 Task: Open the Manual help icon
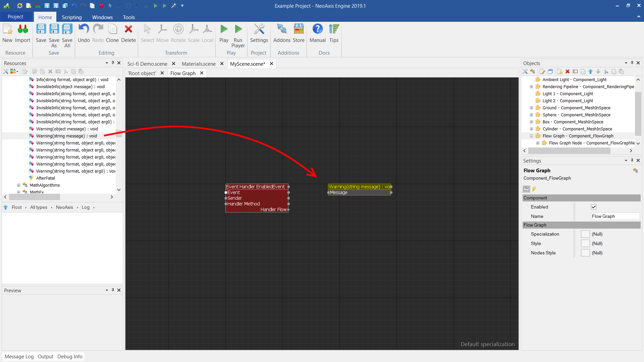(317, 29)
